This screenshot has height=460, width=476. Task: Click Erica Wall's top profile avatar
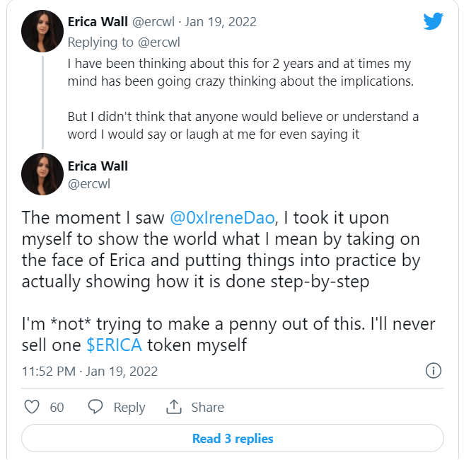click(42, 31)
